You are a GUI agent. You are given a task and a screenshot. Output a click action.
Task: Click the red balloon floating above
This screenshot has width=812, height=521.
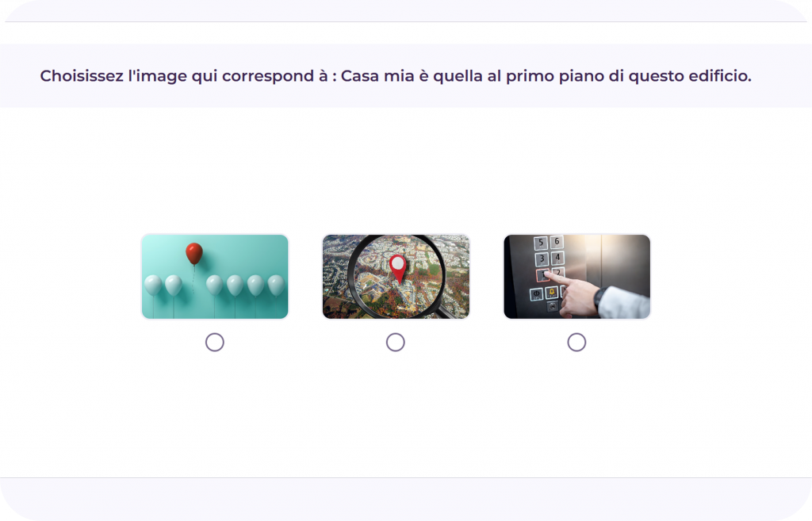pos(194,253)
